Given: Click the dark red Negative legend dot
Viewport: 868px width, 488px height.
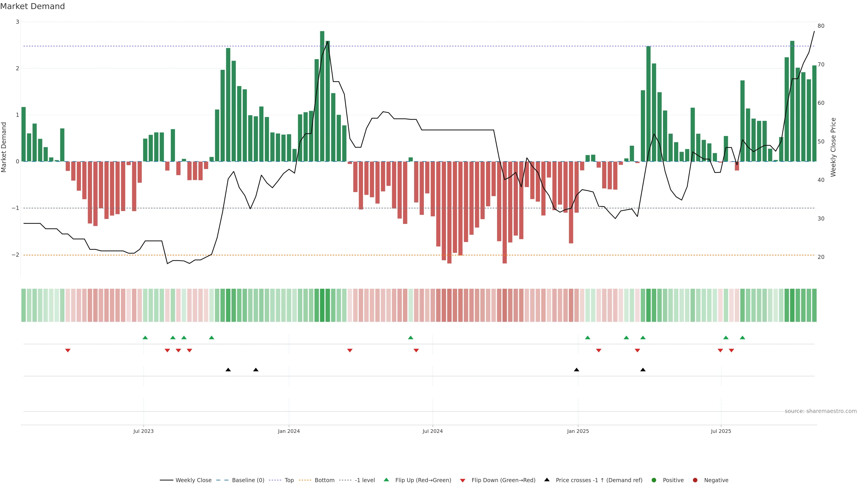Looking at the screenshot, I should tap(695, 480).
